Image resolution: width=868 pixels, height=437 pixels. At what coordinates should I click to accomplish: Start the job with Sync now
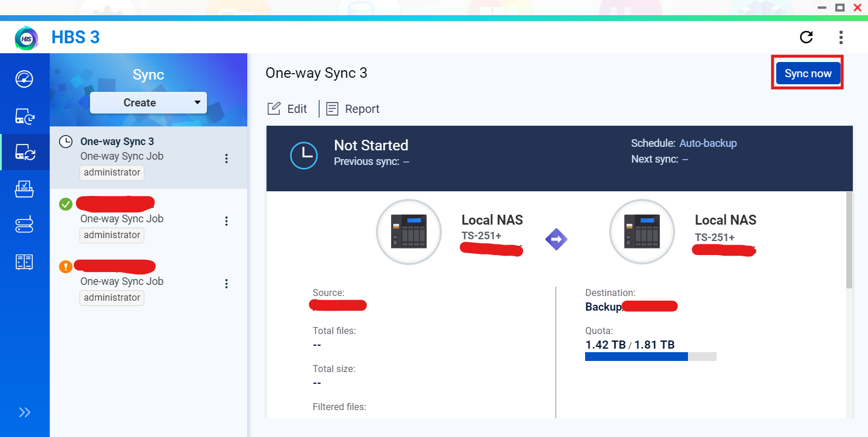[x=808, y=73]
